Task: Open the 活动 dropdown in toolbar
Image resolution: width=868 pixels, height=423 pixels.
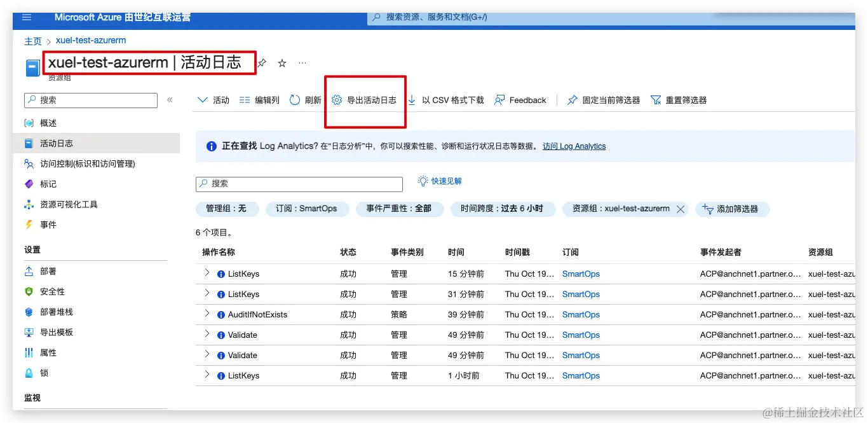Action: pos(214,100)
